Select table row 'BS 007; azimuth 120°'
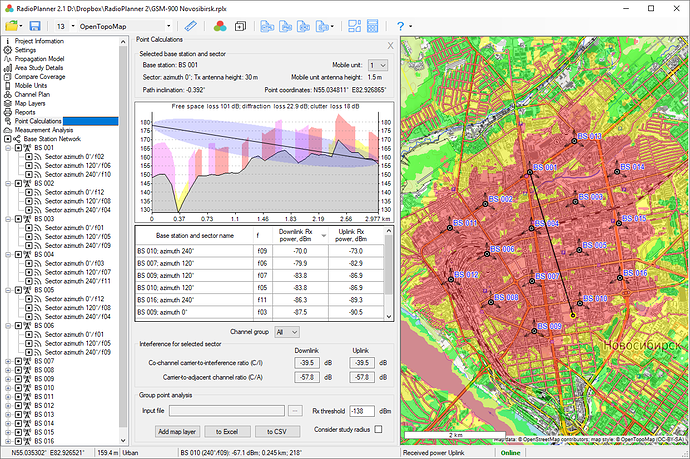 pyautogui.click(x=260, y=264)
